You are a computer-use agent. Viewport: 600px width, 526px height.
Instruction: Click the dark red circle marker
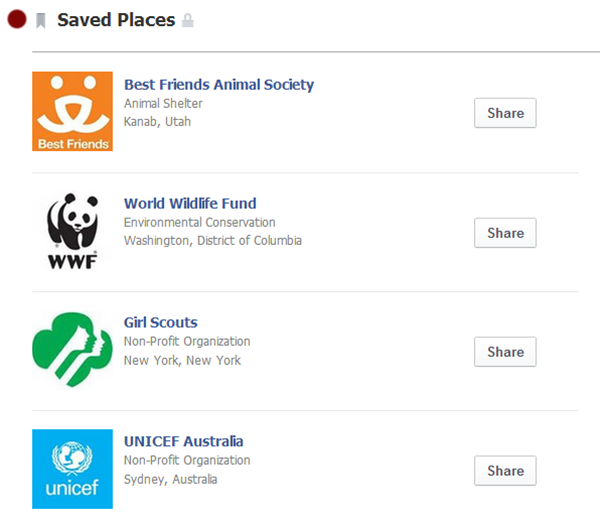coord(17,20)
